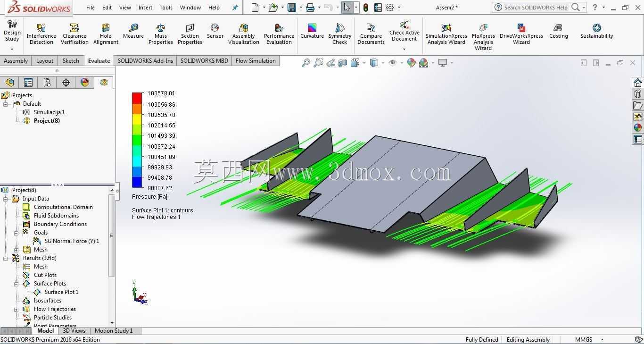Image resolution: width=644 pixels, height=344 pixels.
Task: Open the Costing tool
Action: pyautogui.click(x=559, y=31)
